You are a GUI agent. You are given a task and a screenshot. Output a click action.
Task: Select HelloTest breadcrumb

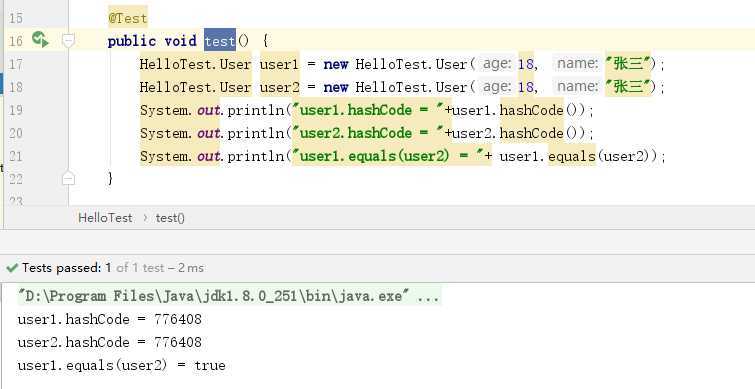pos(105,218)
